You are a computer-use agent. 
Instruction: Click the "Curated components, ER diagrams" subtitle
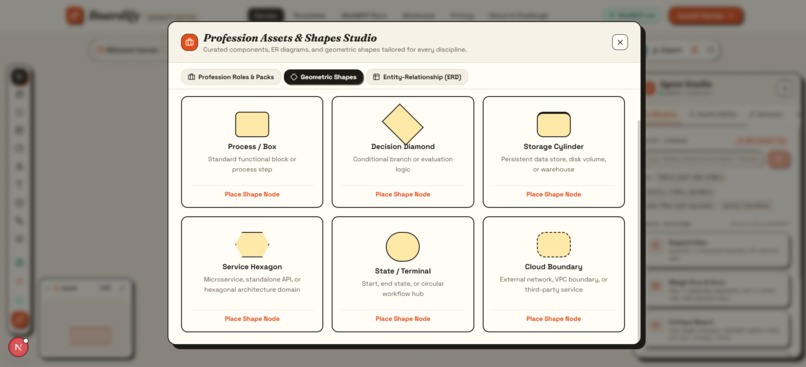pos(335,50)
